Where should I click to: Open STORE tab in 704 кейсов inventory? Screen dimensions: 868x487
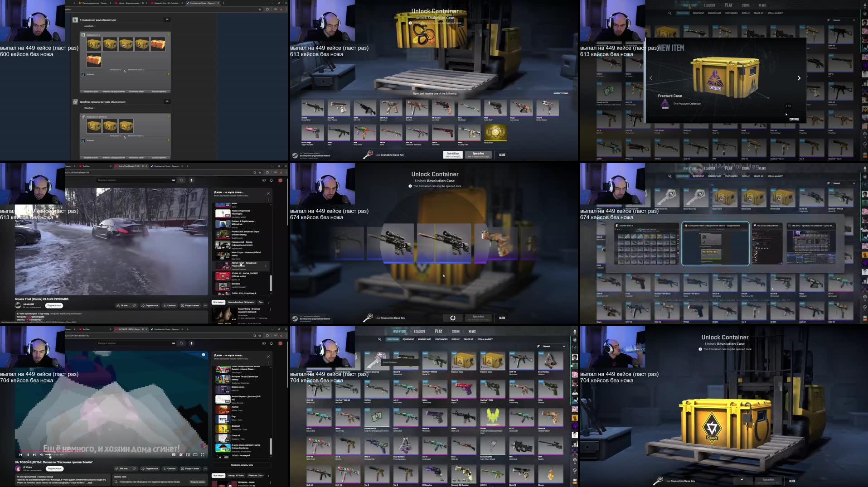[456, 332]
